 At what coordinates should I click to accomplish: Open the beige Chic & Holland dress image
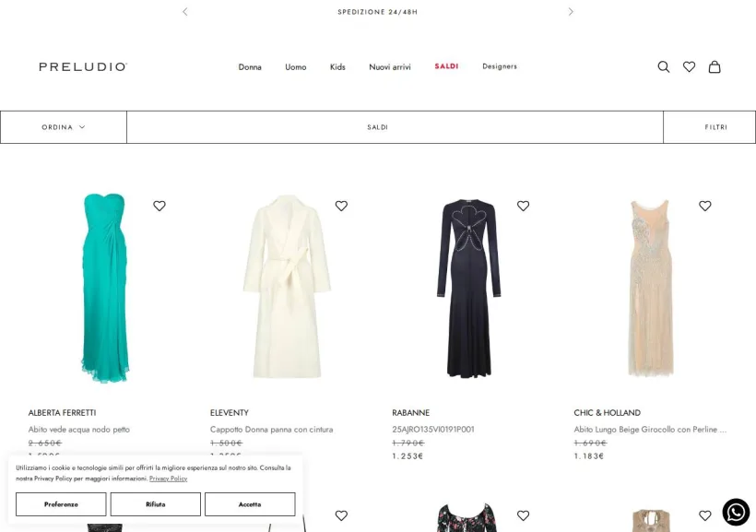651,288
